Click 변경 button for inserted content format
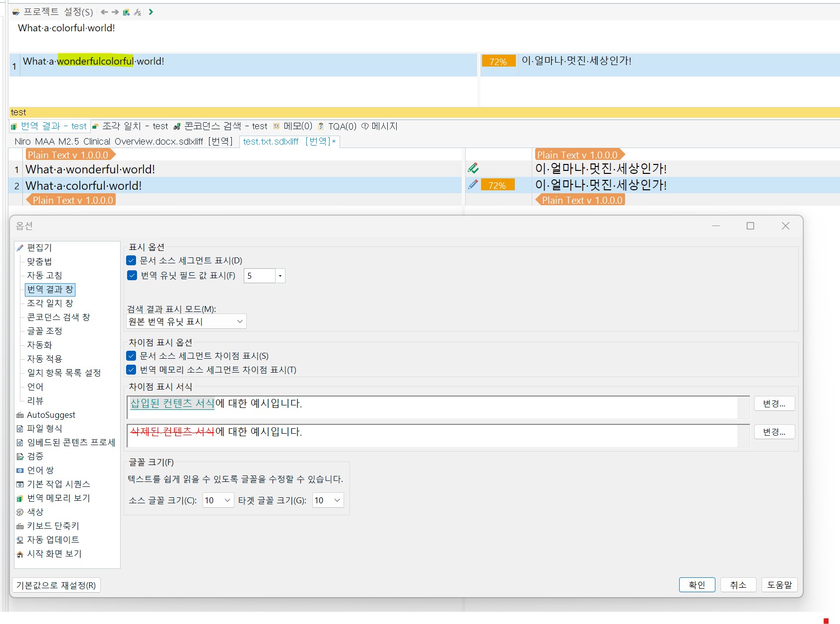Screen dimensions: 840x624 pos(774,403)
